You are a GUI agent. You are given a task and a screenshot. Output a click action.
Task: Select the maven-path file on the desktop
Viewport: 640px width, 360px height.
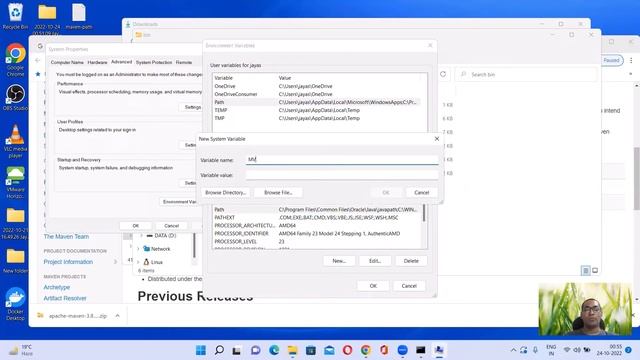tap(79, 16)
